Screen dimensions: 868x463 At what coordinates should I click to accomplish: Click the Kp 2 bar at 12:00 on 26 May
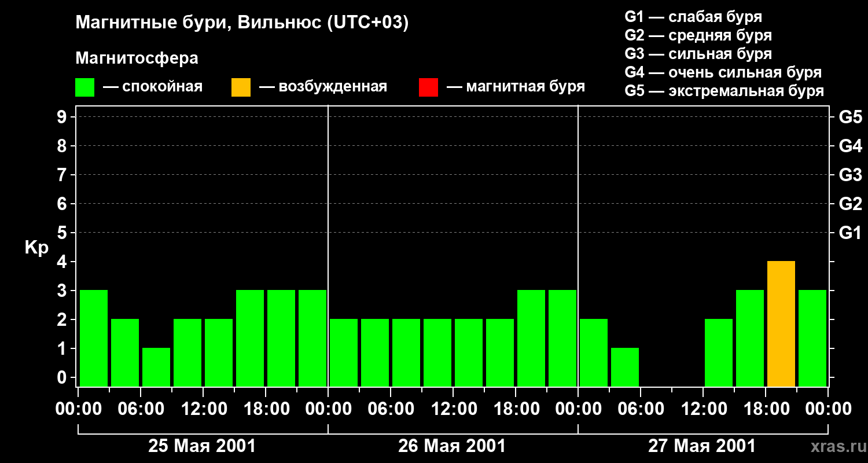(469, 353)
